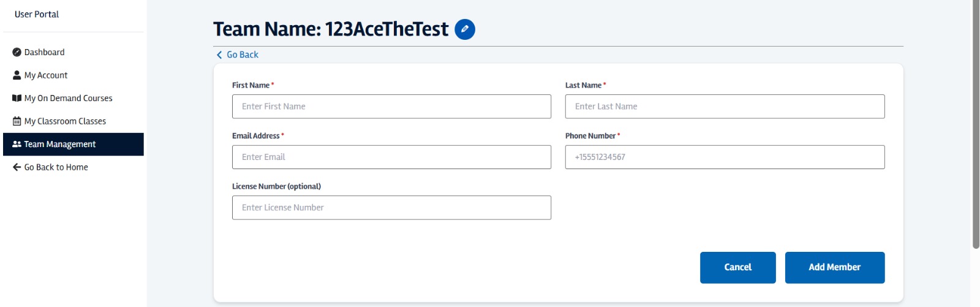Click the My Account person icon
980x307 pixels.
[x=17, y=75]
